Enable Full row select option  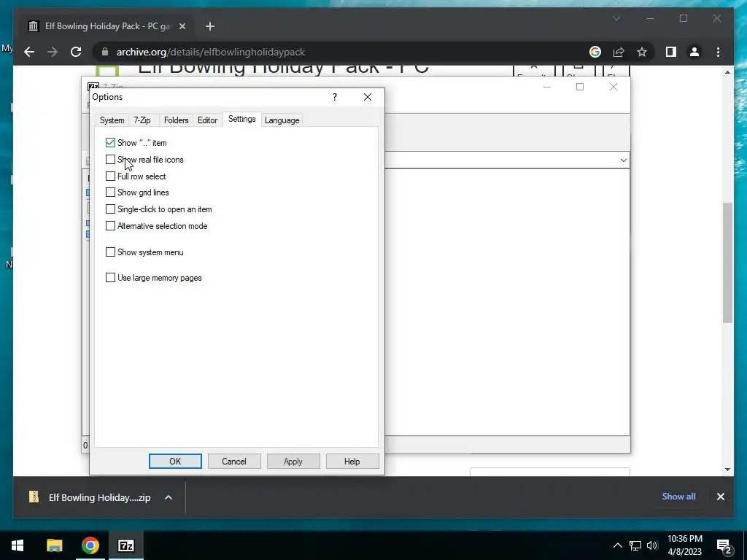(x=111, y=176)
